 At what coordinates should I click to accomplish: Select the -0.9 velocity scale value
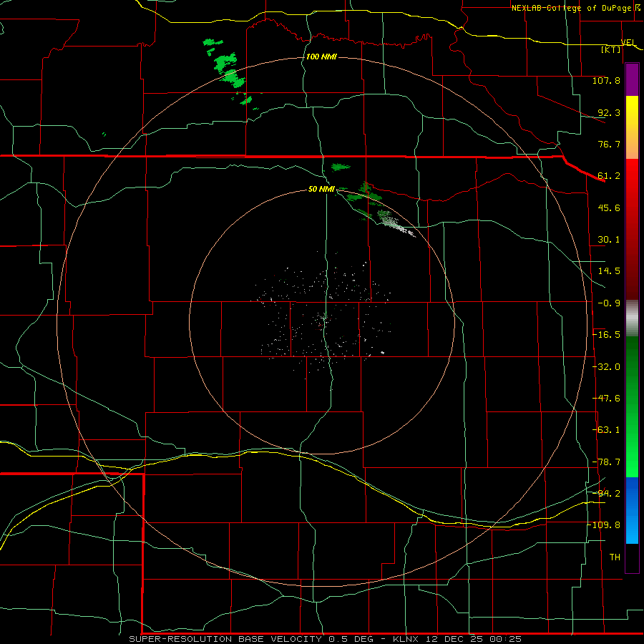(609, 303)
